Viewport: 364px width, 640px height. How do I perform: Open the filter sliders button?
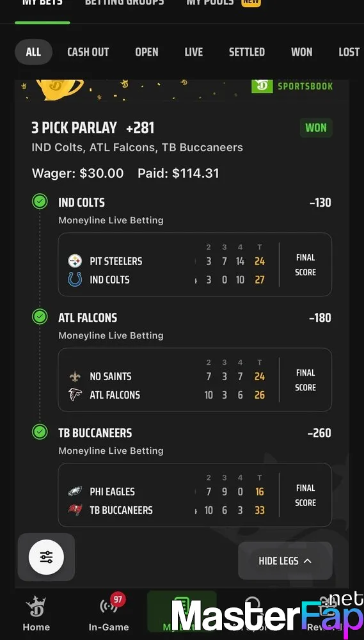[x=46, y=557]
